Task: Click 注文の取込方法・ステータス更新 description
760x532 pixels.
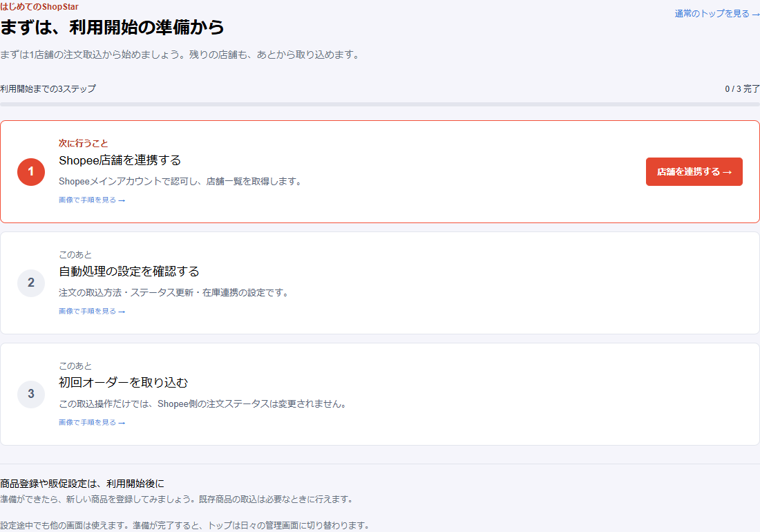Action: (175, 293)
